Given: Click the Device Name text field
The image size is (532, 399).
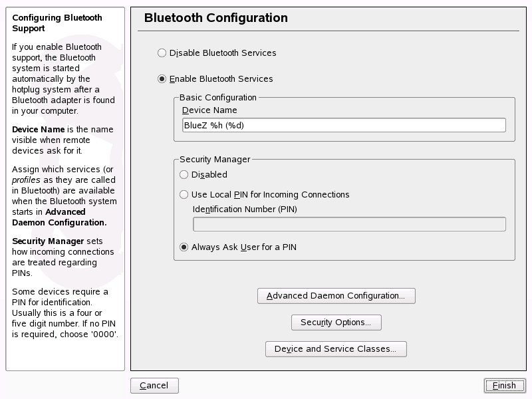Looking at the screenshot, I should click(x=343, y=125).
